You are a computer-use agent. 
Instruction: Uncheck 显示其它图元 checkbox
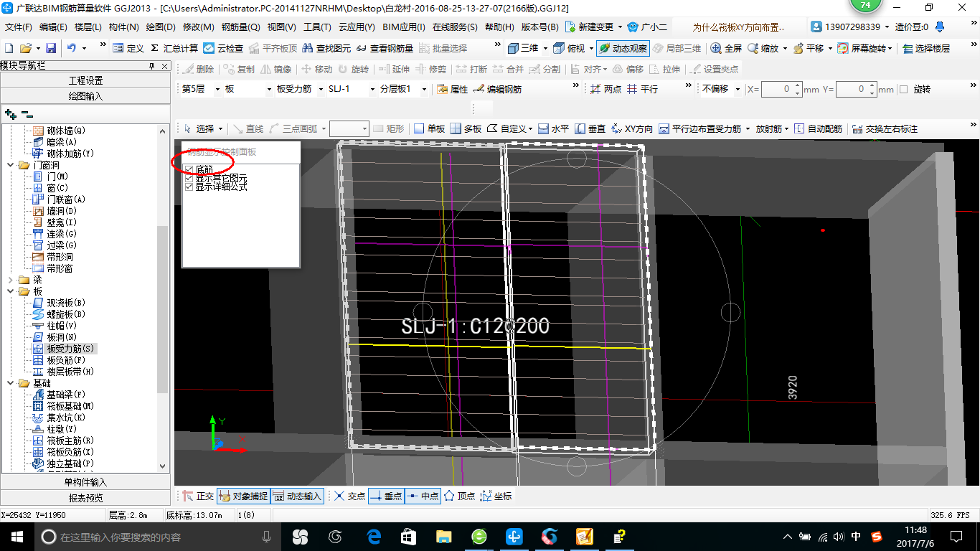(x=189, y=178)
